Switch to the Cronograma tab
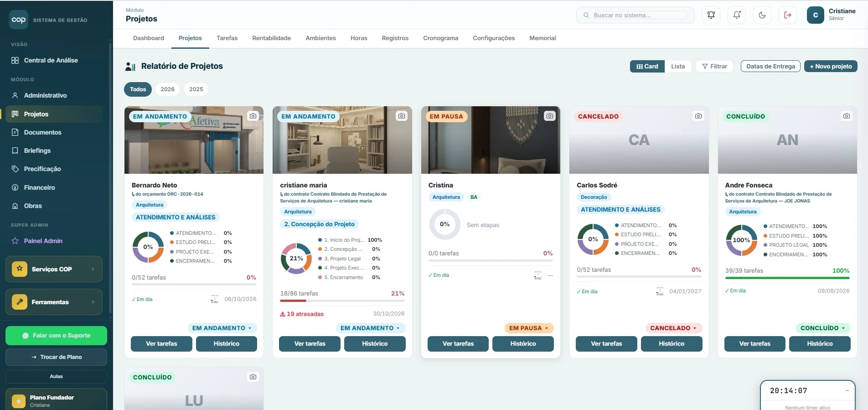This screenshot has width=868, height=410. 440,38
